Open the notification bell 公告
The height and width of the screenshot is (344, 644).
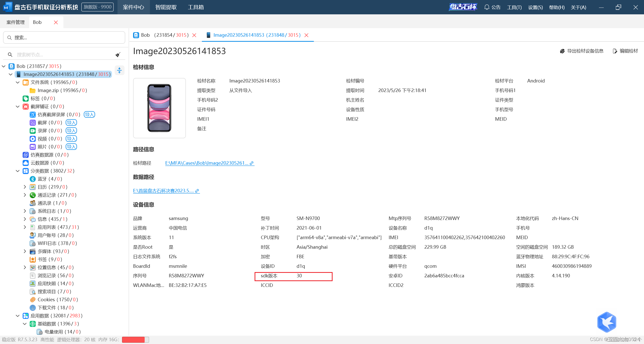(x=492, y=7)
